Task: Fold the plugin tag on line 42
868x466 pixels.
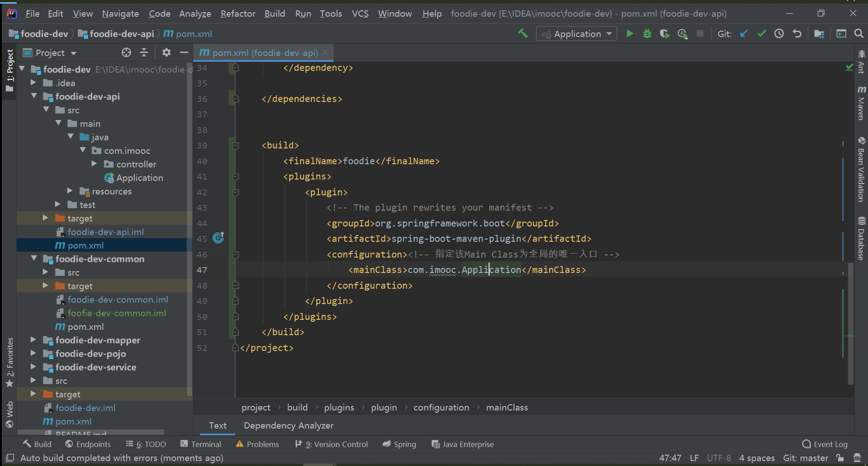Action: click(x=235, y=193)
